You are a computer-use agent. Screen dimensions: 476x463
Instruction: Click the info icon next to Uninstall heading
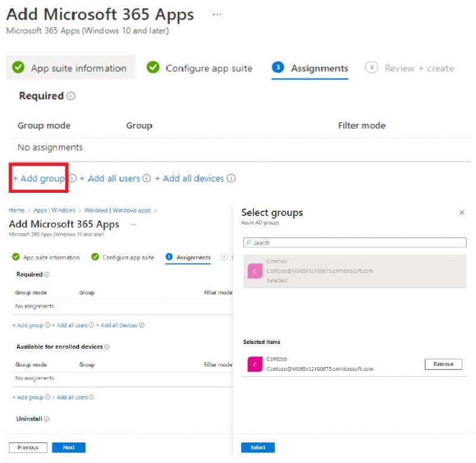coord(46,419)
